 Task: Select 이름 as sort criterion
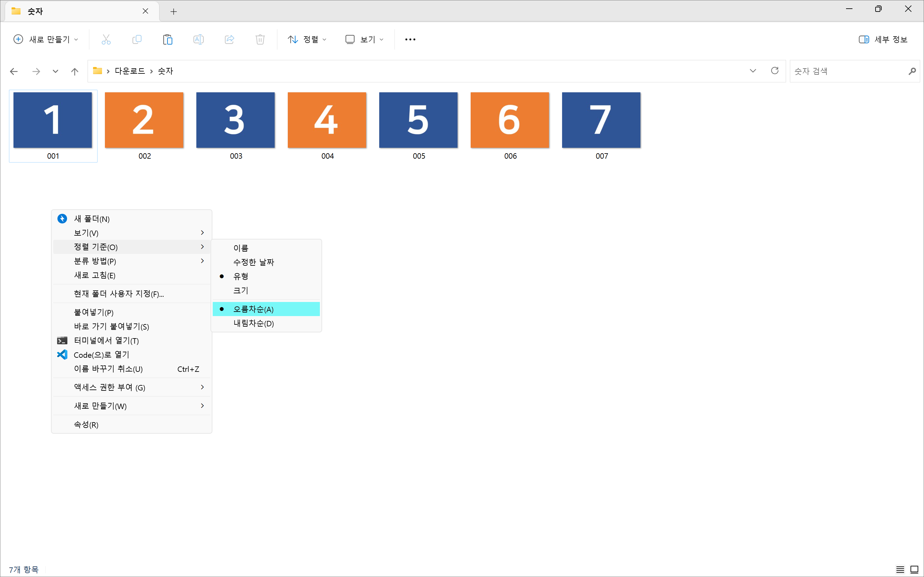[x=241, y=248]
